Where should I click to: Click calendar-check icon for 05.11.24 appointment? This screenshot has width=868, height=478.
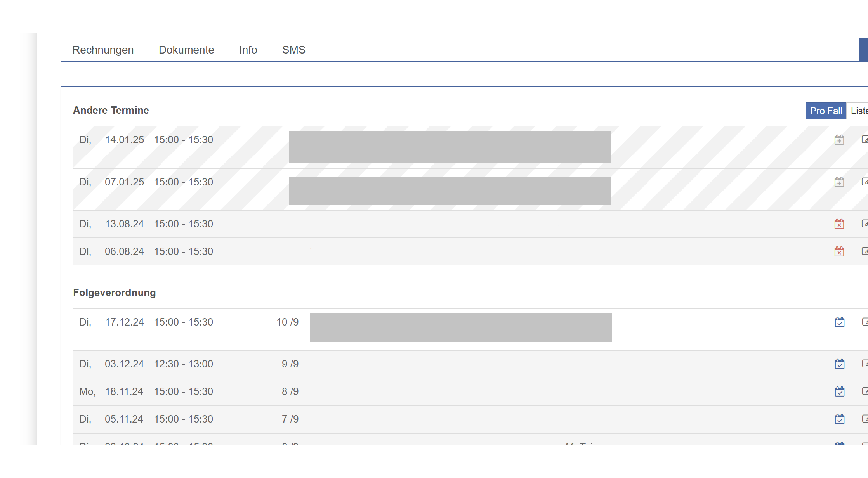pos(840,419)
